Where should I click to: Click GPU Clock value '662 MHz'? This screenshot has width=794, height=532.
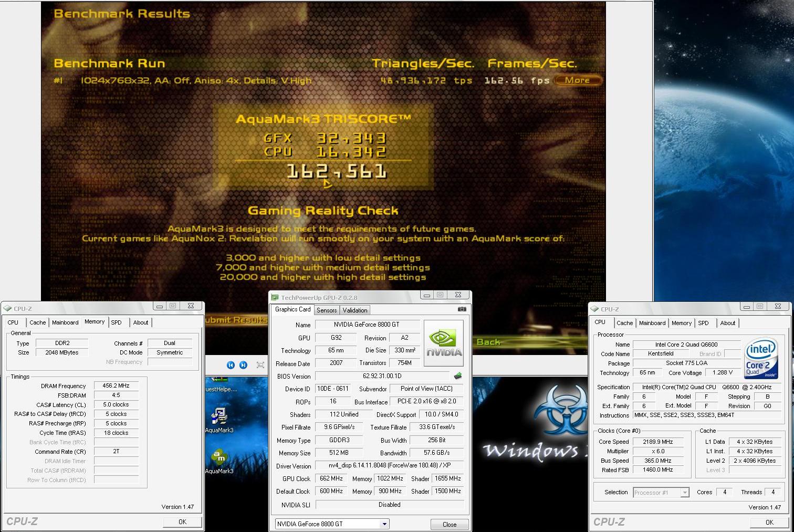pyautogui.click(x=331, y=478)
